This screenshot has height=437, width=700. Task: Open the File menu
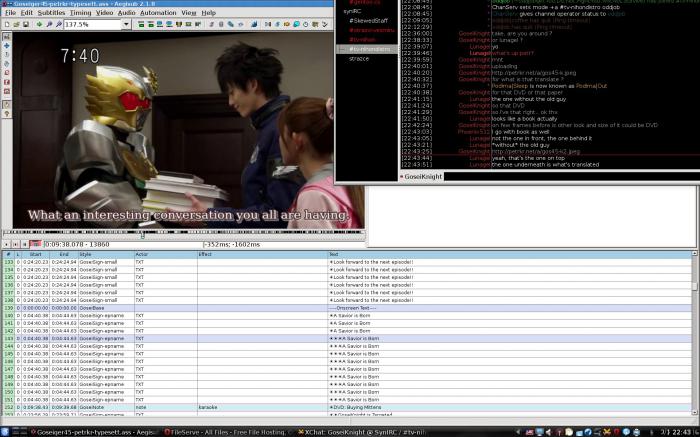10,13
